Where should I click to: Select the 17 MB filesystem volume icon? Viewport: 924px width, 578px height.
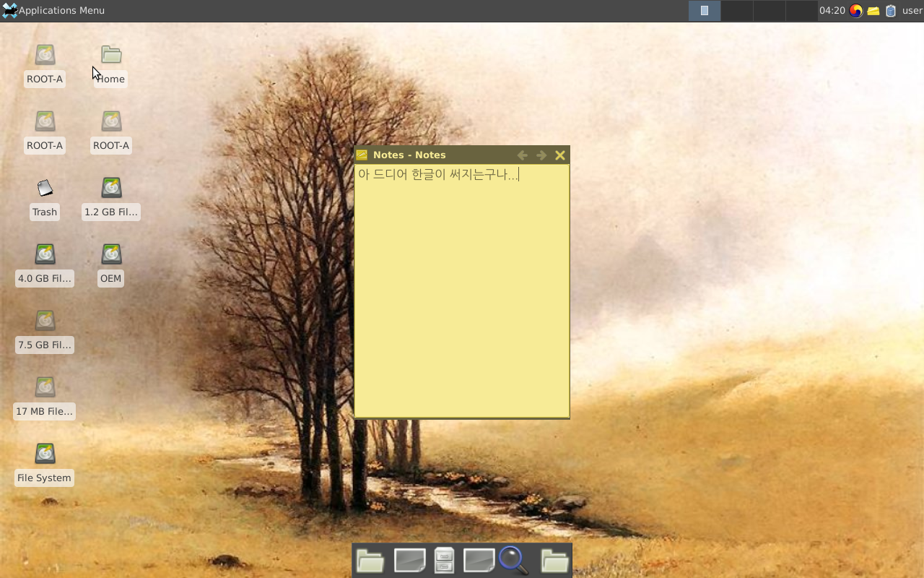pos(45,387)
